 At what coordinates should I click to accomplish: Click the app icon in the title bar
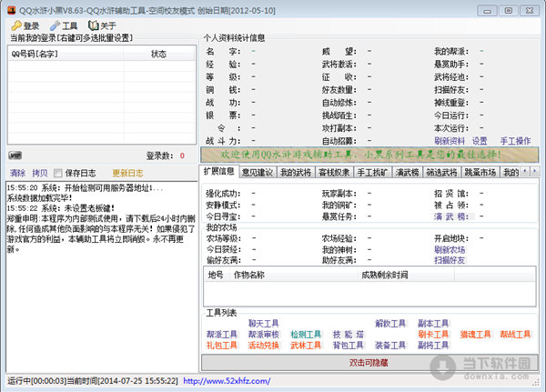point(12,10)
